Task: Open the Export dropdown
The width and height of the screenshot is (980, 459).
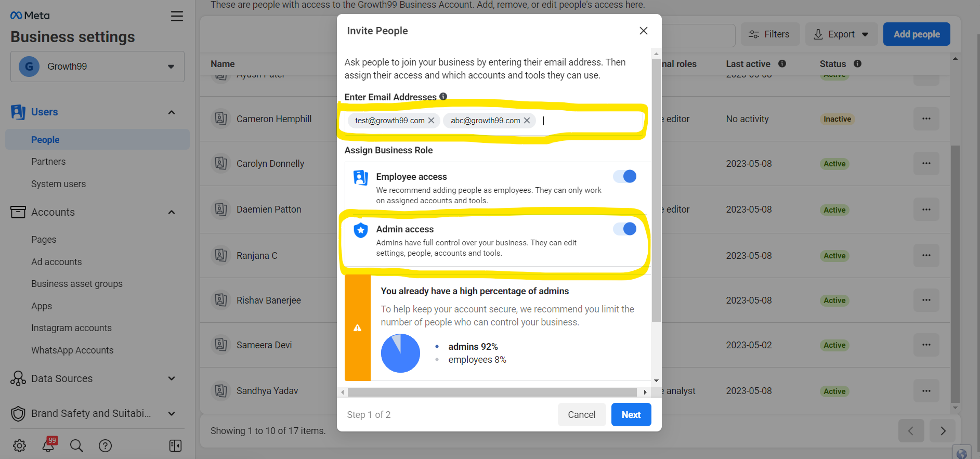Action: pyautogui.click(x=841, y=34)
